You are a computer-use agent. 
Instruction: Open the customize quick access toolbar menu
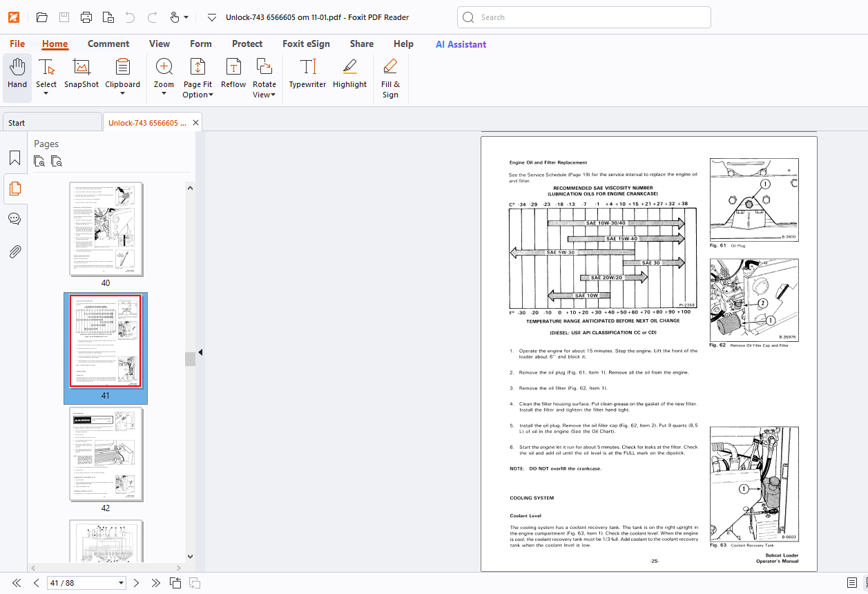pos(212,17)
